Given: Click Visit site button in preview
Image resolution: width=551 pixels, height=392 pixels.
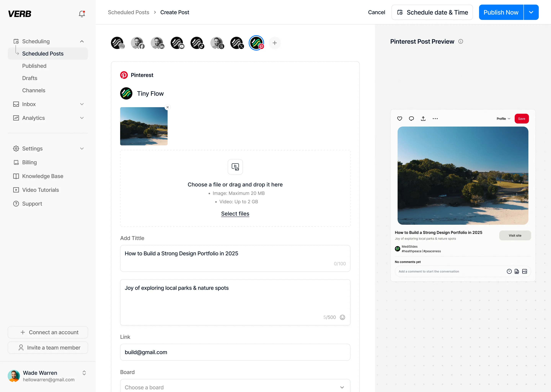Looking at the screenshot, I should pos(515,235).
